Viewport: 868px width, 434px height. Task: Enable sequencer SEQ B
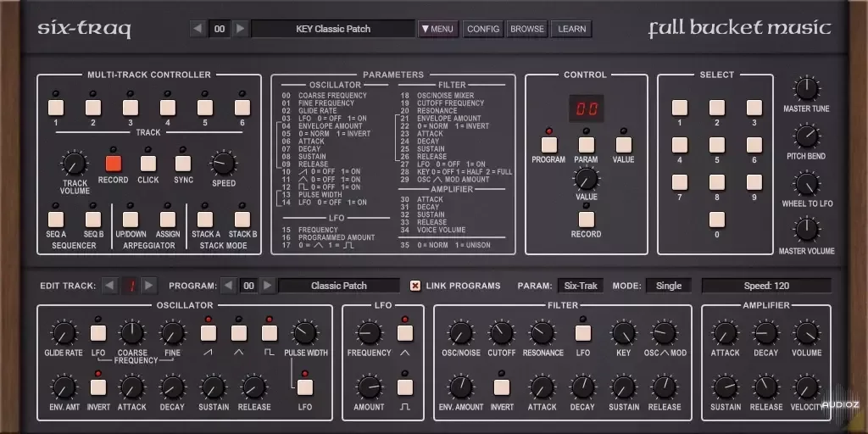(93, 220)
